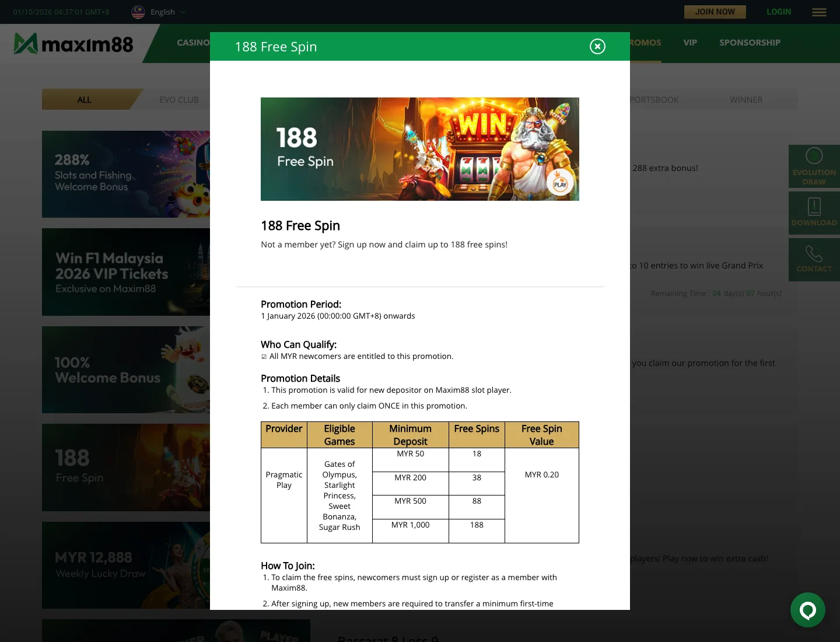Click the '188' free spins table cell
The image size is (840, 642).
477,531
